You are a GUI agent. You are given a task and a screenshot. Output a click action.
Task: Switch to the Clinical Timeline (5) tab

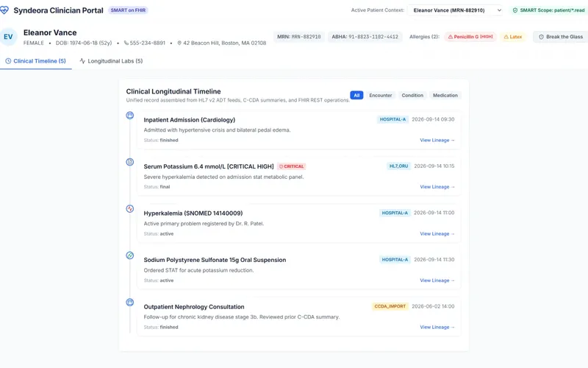[35, 61]
